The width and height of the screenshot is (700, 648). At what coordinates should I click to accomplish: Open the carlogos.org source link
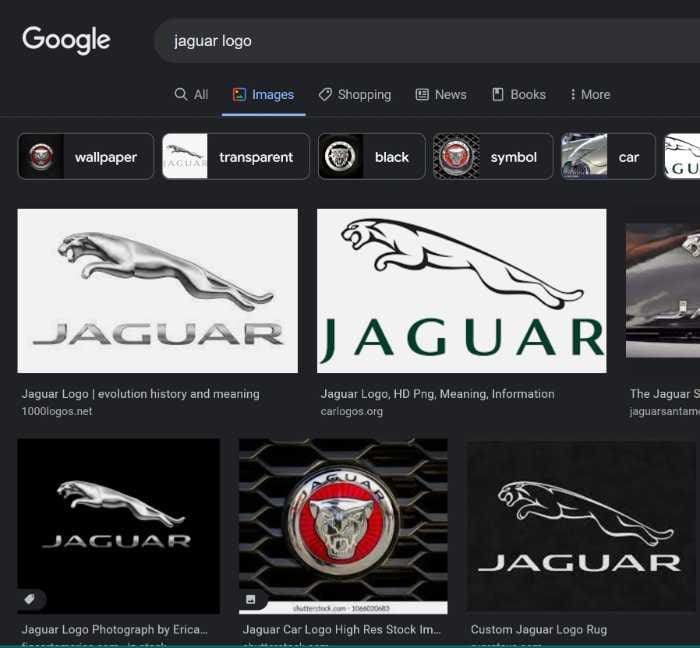point(351,411)
